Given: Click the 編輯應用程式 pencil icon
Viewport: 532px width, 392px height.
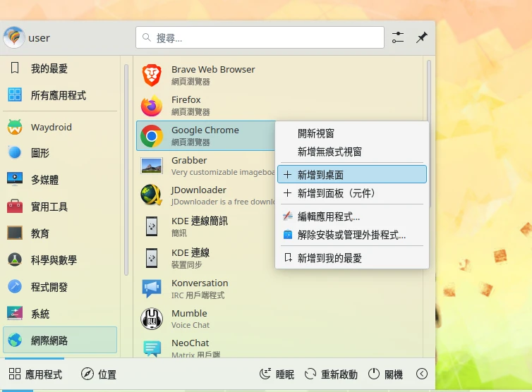Looking at the screenshot, I should coord(288,216).
